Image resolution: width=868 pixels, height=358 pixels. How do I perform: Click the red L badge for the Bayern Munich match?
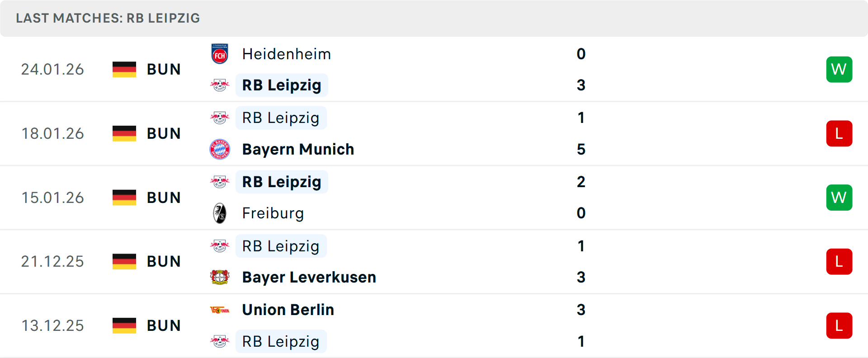(x=839, y=133)
